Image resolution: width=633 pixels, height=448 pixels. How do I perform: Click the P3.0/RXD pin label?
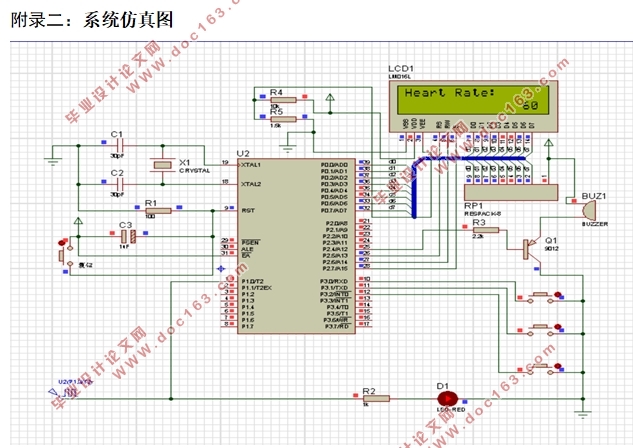(x=334, y=281)
